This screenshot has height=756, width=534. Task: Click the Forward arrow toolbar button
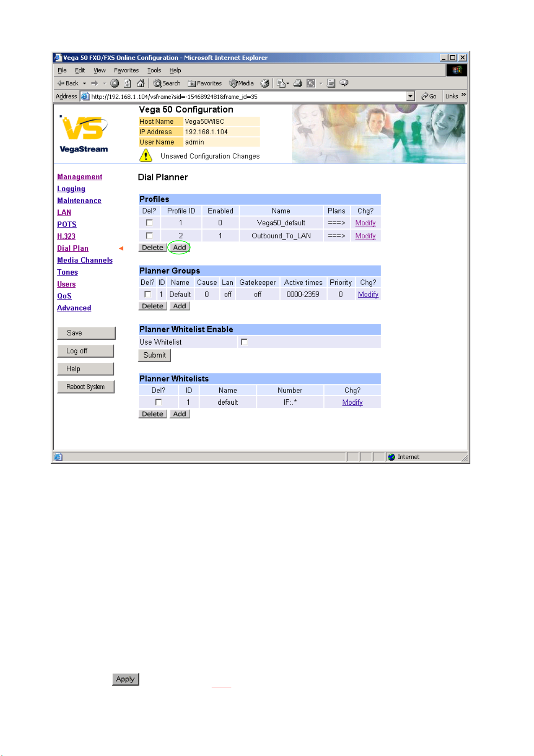94,83
